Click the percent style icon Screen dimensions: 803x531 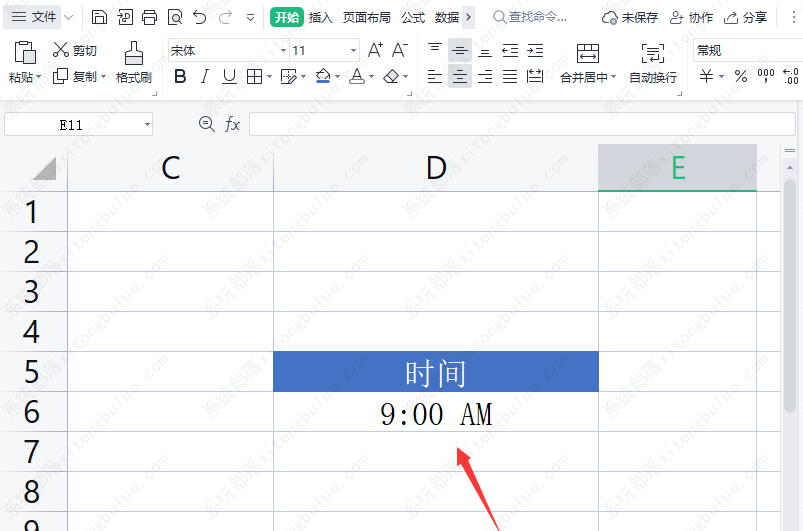[x=741, y=77]
